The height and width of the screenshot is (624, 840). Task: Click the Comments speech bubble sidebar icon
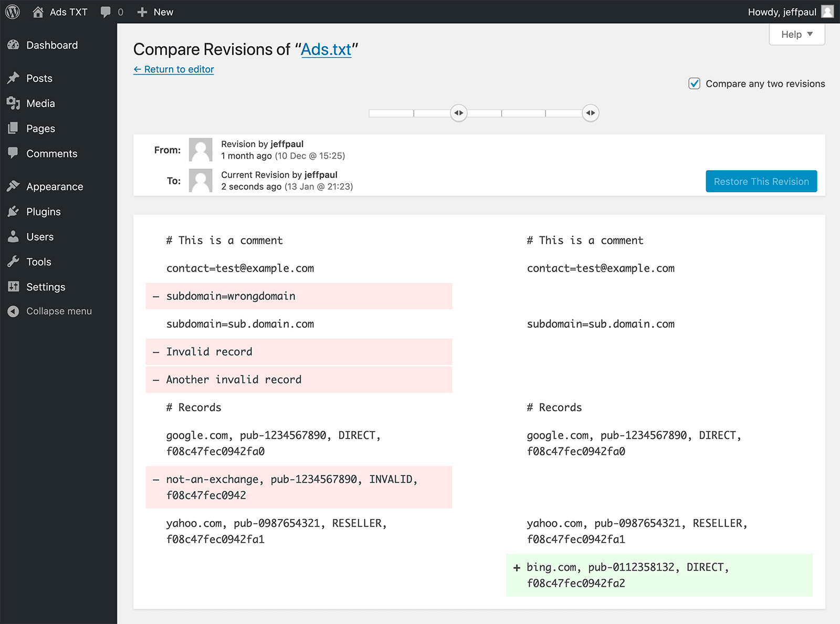13,153
